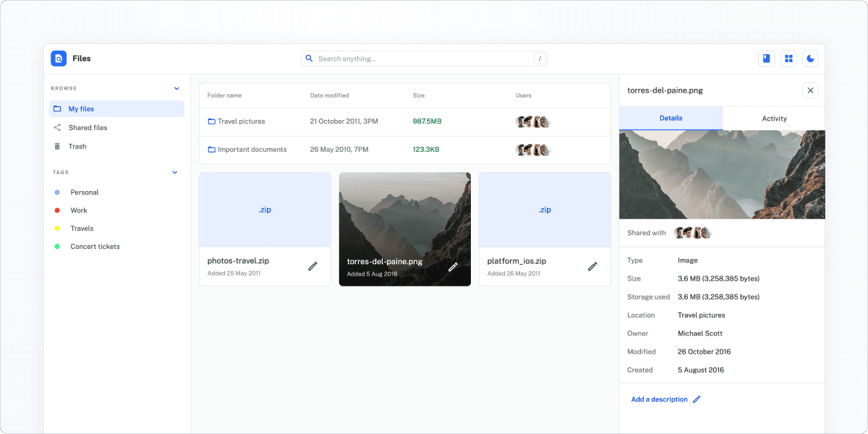
Task: Toggle dark mode with the moon icon
Action: pos(810,58)
